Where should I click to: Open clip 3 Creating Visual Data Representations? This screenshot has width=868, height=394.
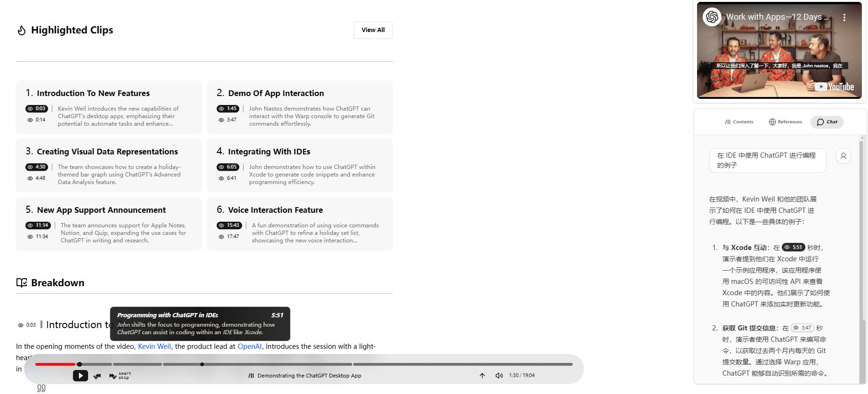coord(109,166)
